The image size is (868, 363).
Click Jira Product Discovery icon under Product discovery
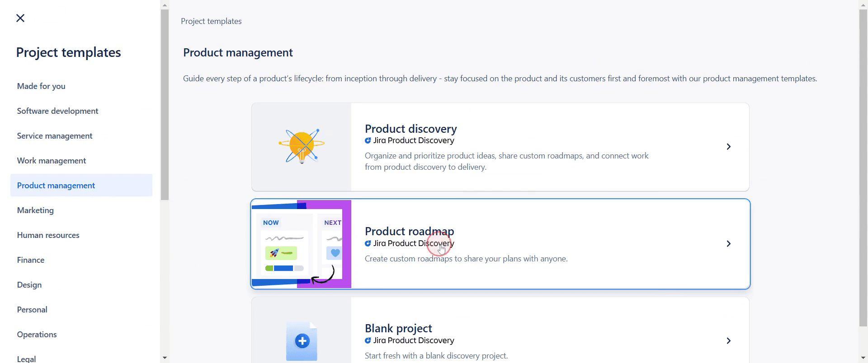pos(368,140)
